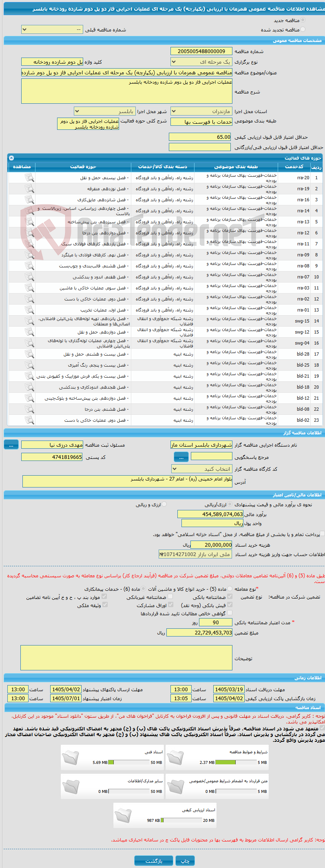Open view icon for row rra-01
The width and height of the screenshot is (325, 868).
(29, 310)
